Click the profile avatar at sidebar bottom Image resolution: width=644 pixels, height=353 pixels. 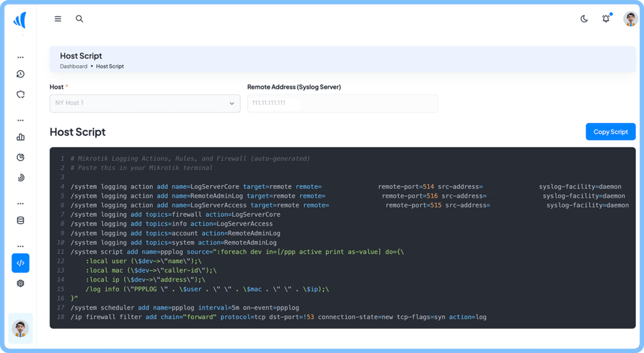[x=20, y=328]
